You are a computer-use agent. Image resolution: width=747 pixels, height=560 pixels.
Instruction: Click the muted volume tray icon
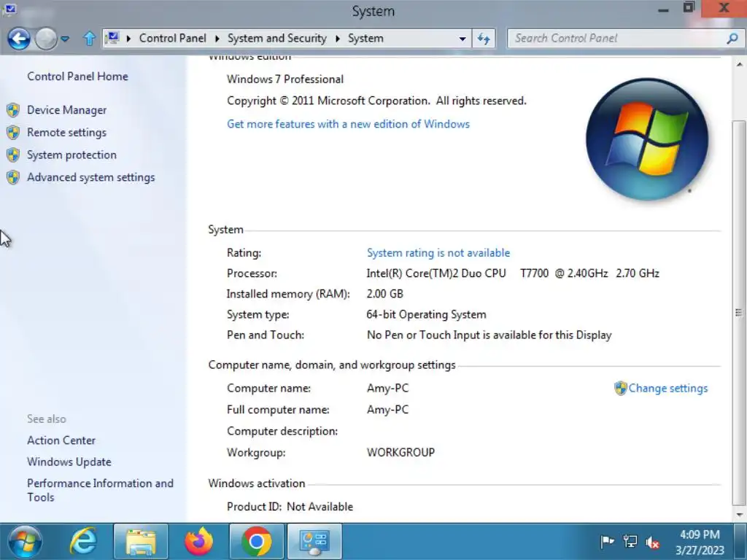point(652,542)
